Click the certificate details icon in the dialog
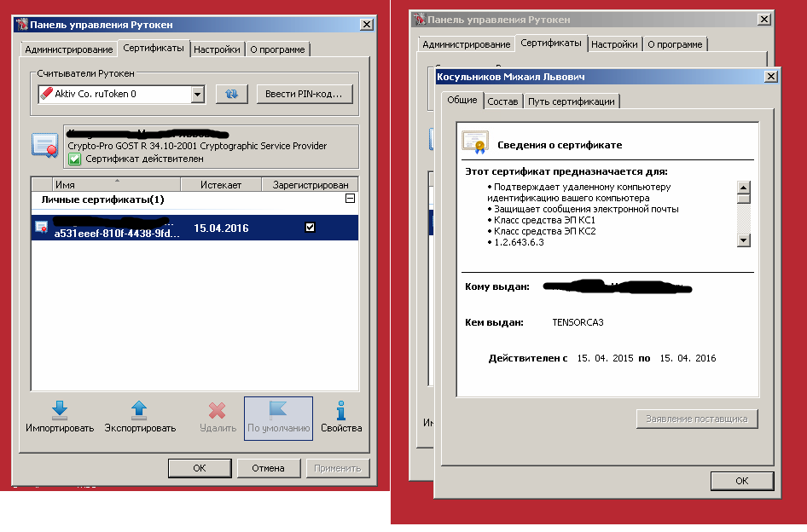 click(x=475, y=143)
